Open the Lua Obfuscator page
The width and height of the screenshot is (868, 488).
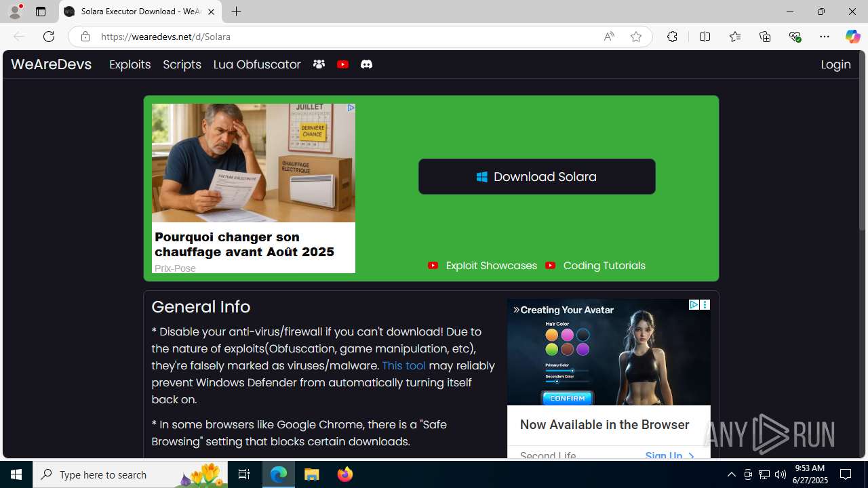(256, 64)
